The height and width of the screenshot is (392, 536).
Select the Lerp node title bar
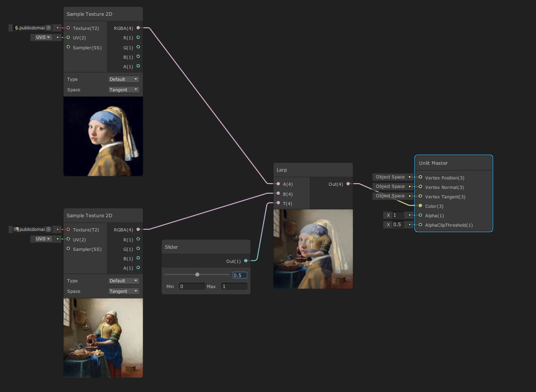coord(313,170)
